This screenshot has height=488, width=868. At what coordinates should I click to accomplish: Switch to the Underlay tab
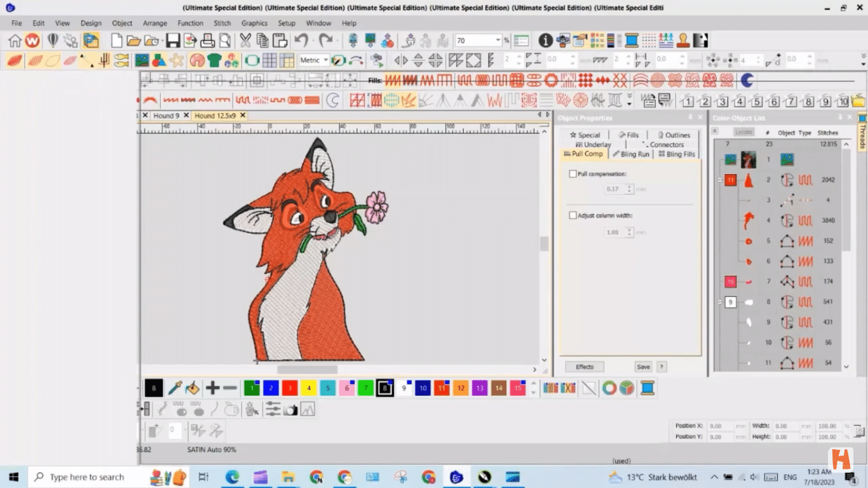(x=593, y=144)
